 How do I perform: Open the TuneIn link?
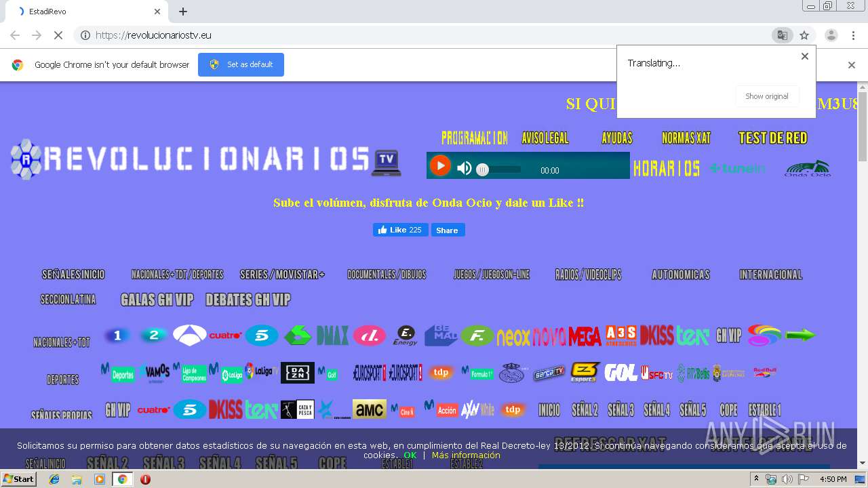tap(738, 168)
